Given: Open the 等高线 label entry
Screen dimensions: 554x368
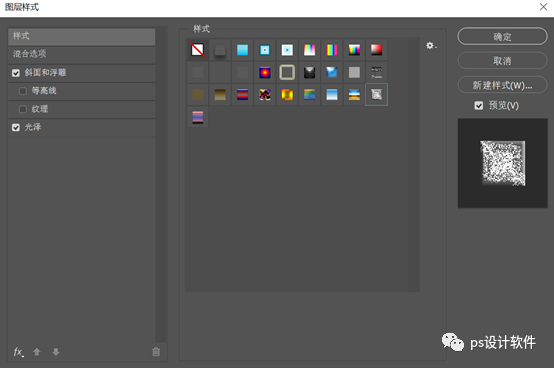Looking at the screenshot, I should click(x=44, y=91).
